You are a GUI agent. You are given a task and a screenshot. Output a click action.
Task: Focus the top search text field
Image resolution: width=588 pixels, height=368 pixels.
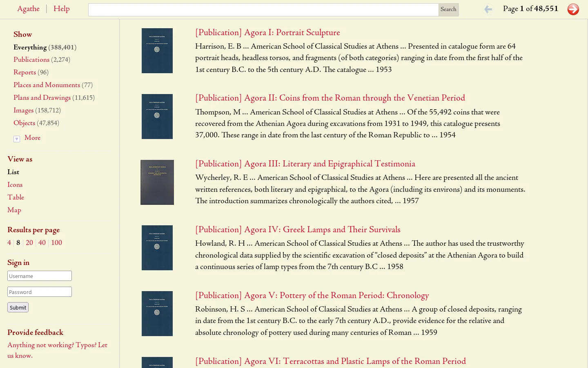(x=263, y=10)
